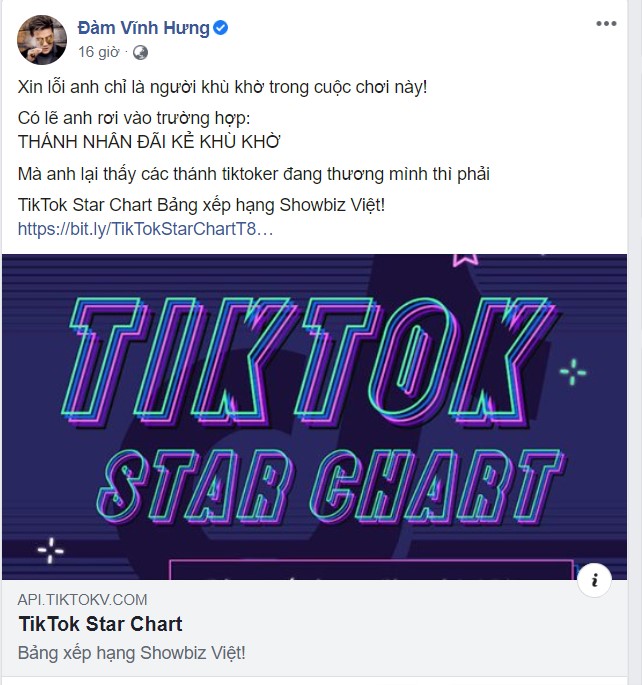Screen dimensions: 642x685
Task: Open the bit.ly TikTokStarChart link
Action: (x=145, y=229)
